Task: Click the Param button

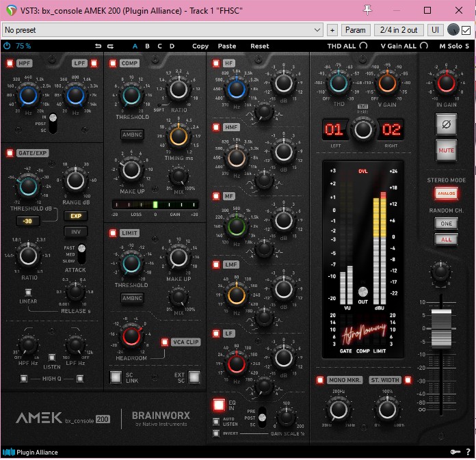Action: 356,30
